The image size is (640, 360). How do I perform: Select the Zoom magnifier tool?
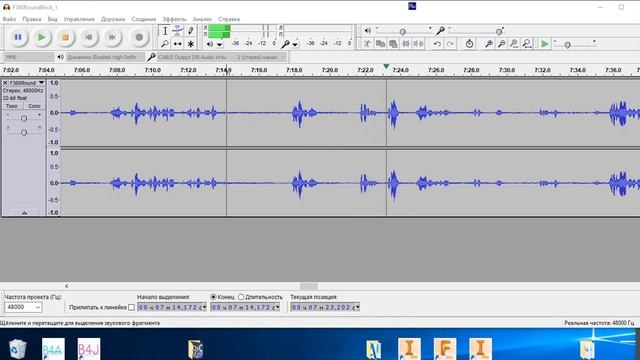tap(165, 43)
